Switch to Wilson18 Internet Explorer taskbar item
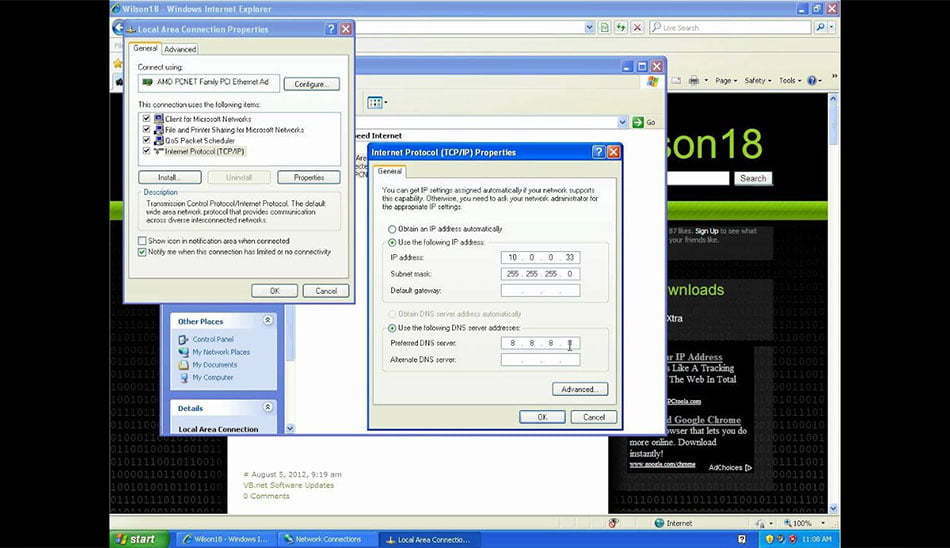 coord(226,539)
